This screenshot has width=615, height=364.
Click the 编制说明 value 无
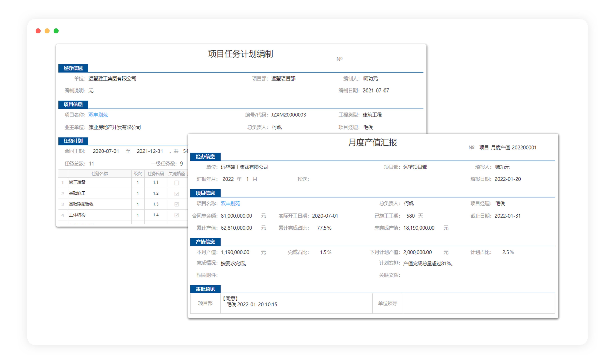pos(91,91)
